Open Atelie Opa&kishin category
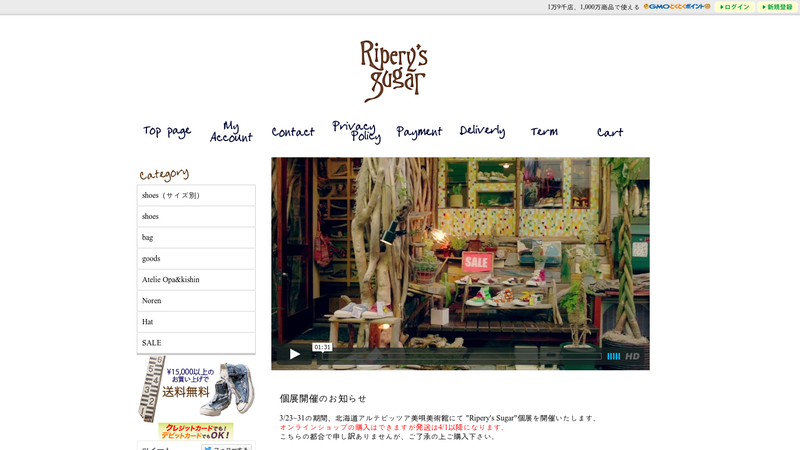This screenshot has height=450, width=800. (196, 280)
